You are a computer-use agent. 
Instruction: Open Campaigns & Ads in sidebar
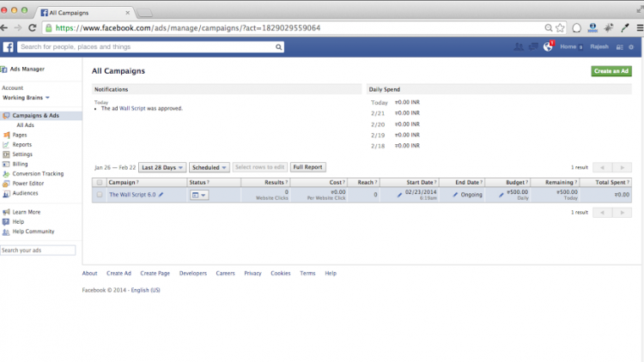tap(36, 116)
